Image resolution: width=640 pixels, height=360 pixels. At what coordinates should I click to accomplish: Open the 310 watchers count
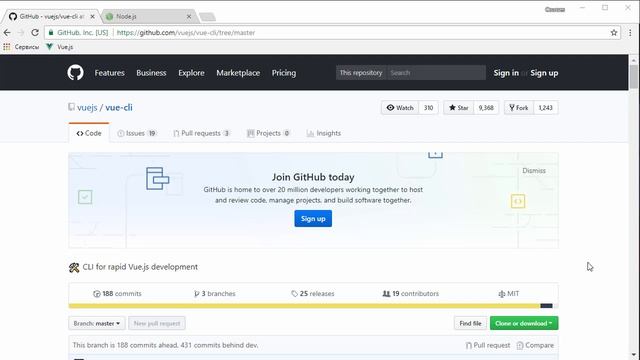click(428, 108)
